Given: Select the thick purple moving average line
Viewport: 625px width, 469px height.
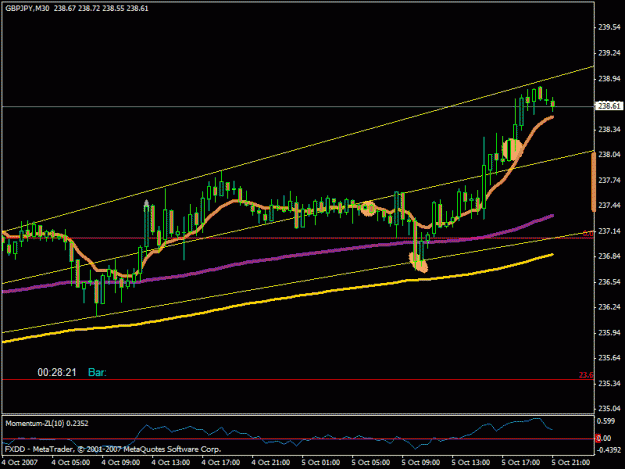Looking at the screenshot, I should pos(279,256).
